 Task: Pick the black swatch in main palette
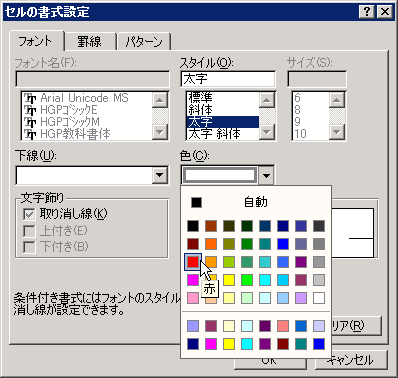pos(193,226)
